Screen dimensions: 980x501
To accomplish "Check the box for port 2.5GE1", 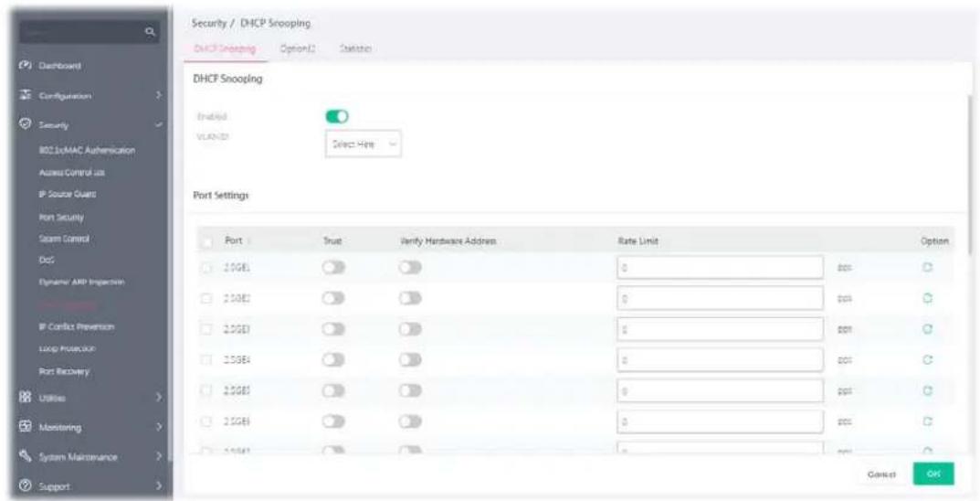I will [x=206, y=268].
